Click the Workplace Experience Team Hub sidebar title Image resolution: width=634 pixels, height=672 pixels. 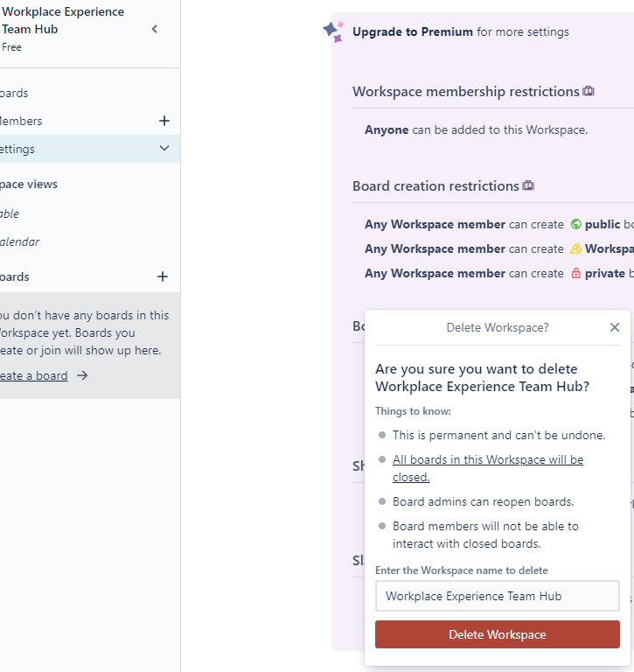(63, 21)
